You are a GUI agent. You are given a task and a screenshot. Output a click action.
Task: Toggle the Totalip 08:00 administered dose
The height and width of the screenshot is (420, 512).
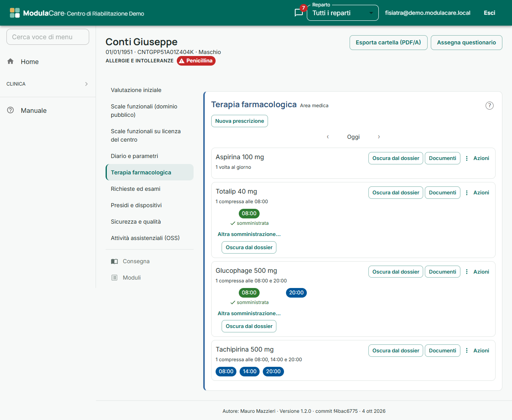click(x=249, y=214)
